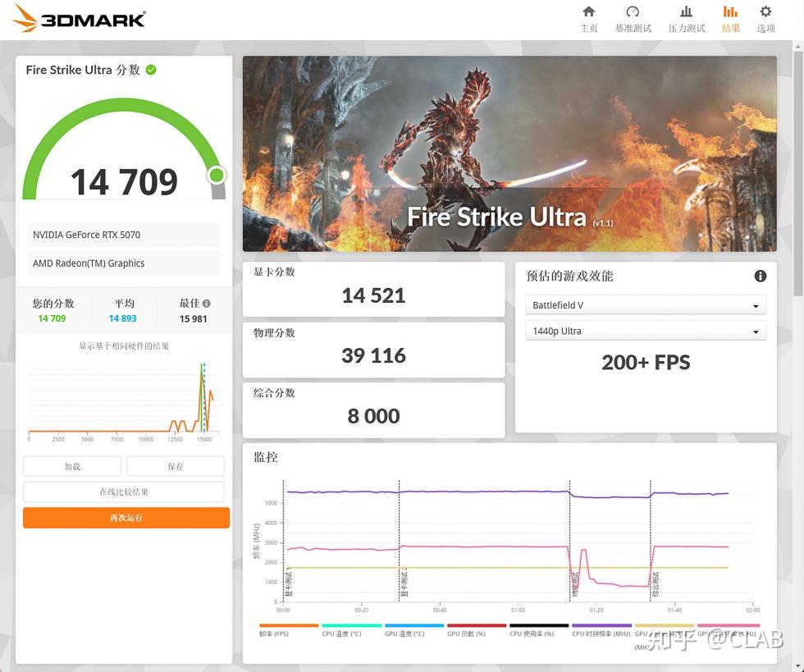Click the orange 再次运行 run again button
Viewport: 804px width, 672px height.
tap(126, 518)
